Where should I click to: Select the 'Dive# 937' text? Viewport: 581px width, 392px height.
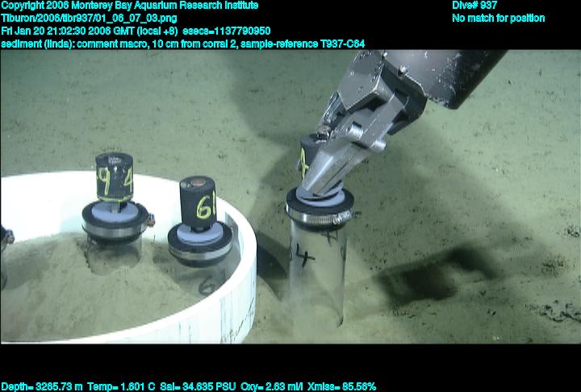[x=474, y=5]
